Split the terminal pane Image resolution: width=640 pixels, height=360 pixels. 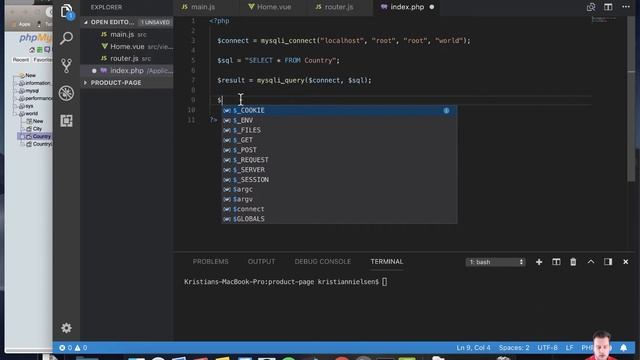pyautogui.click(x=556, y=262)
